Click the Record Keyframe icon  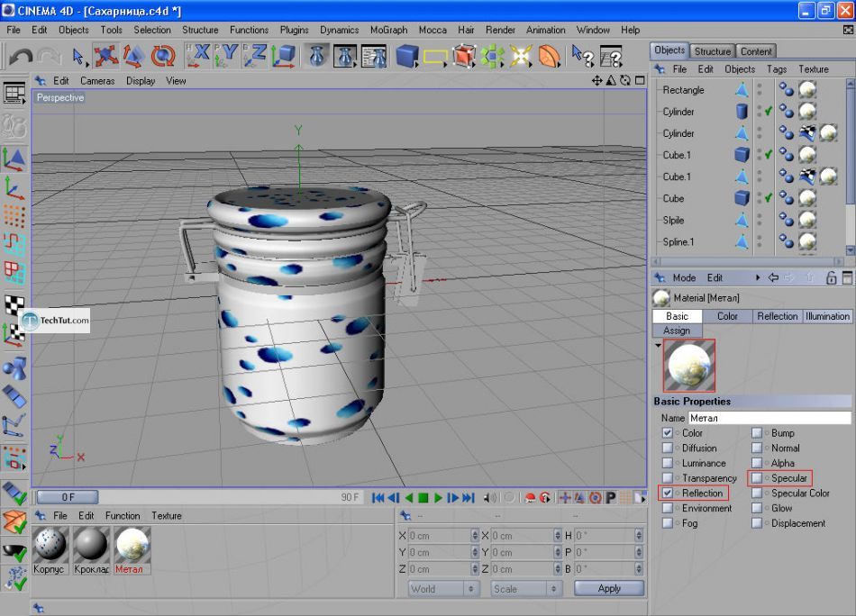tap(530, 497)
